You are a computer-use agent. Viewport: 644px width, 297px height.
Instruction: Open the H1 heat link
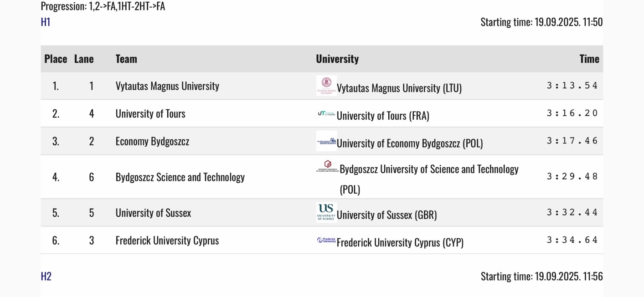tap(46, 22)
